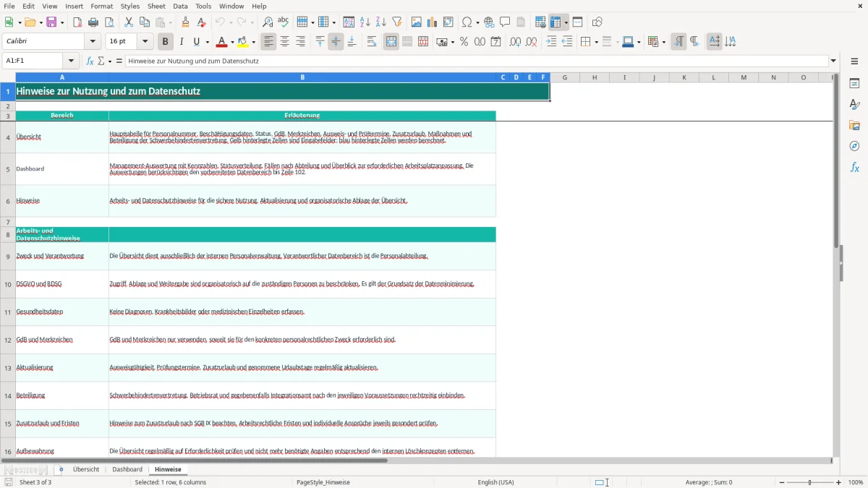
Task: Click the AutoFilter funnel icon
Action: (x=397, y=22)
